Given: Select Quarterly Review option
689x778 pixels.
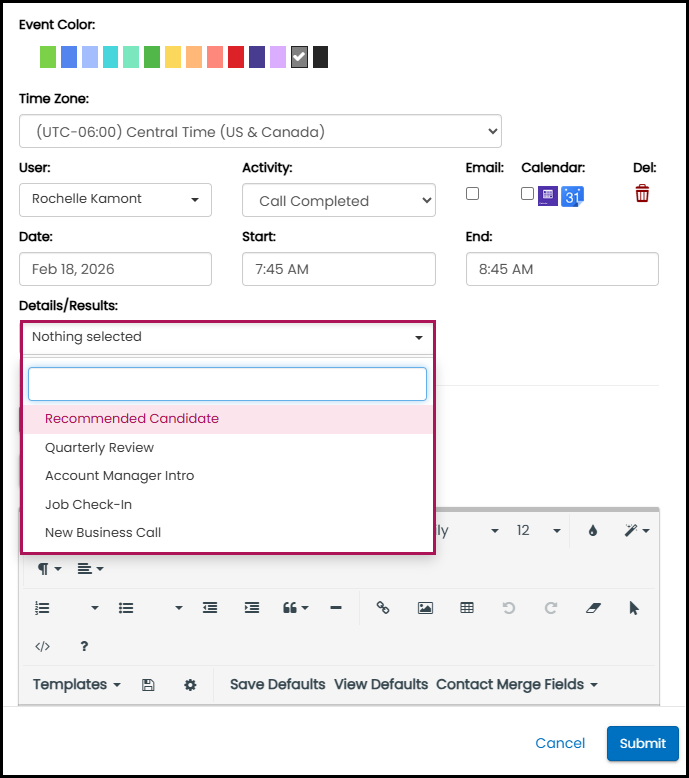Looking at the screenshot, I should (x=228, y=448).
